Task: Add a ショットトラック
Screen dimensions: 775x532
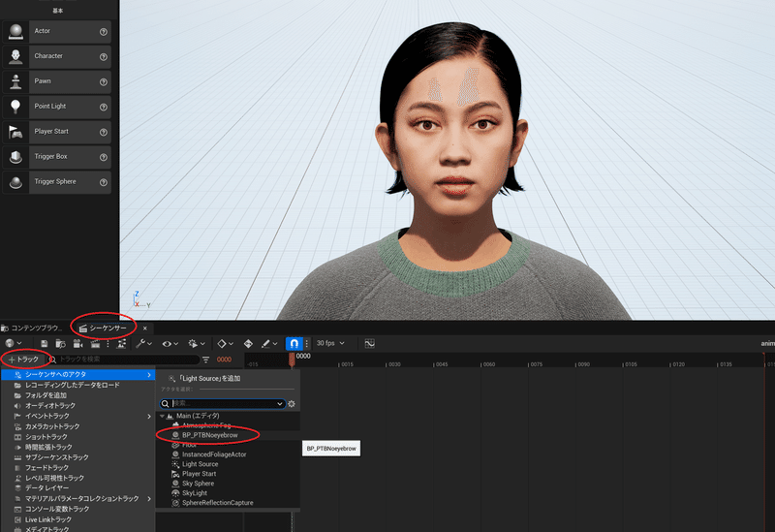Action: coord(78,437)
